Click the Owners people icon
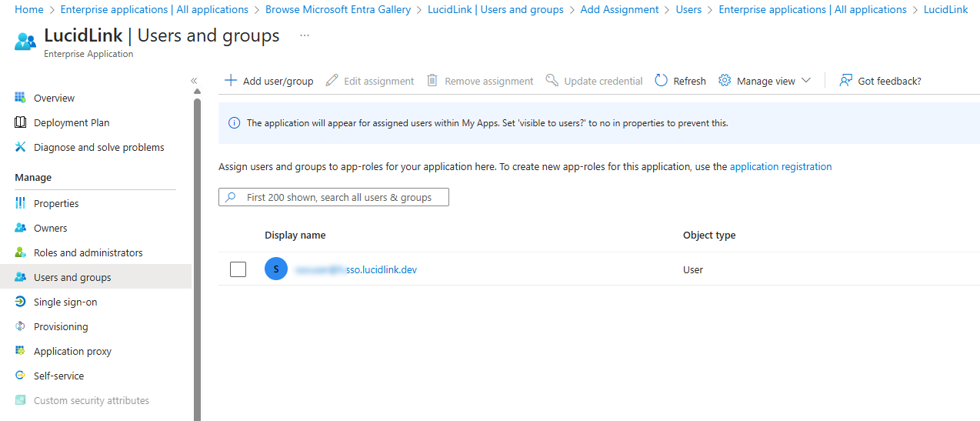This screenshot has height=421, width=980. point(21,228)
